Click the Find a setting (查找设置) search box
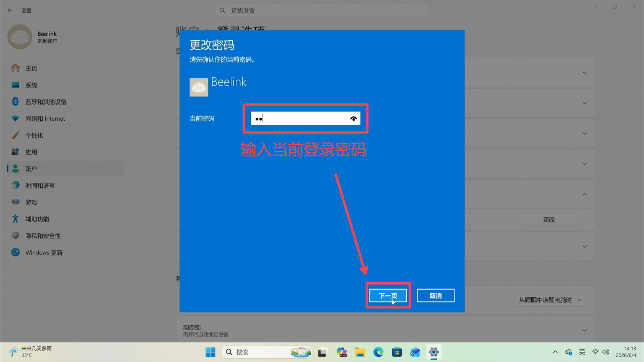 click(x=322, y=10)
